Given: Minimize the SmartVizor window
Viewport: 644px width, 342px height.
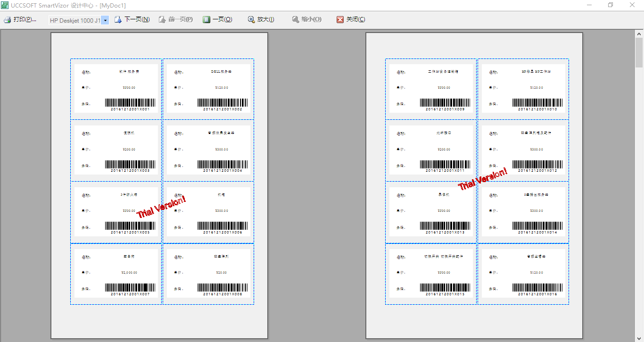Looking at the screenshot, I should 589,5.
